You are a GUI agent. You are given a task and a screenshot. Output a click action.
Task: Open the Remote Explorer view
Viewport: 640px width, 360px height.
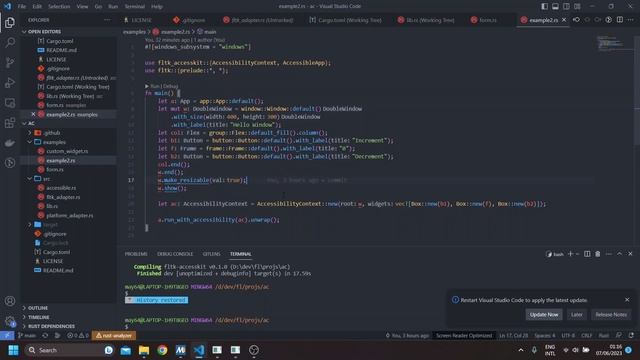click(x=10, y=102)
